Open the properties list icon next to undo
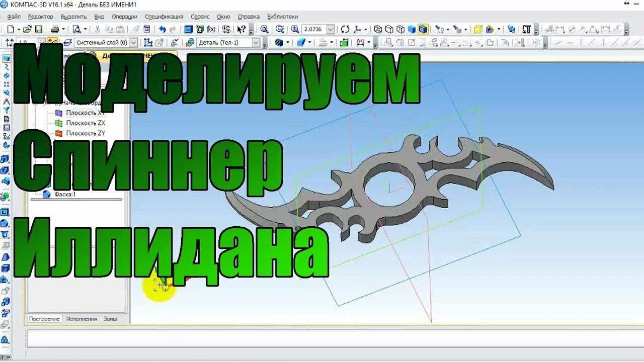 (x=147, y=29)
